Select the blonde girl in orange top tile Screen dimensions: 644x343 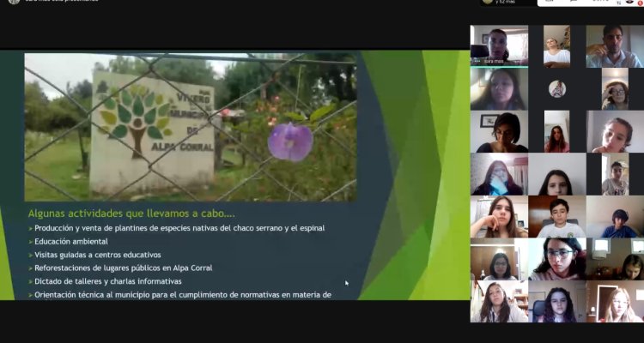tap(615, 302)
